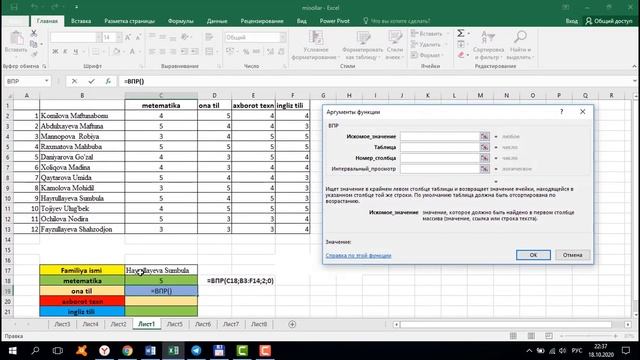Toggle align text left
This screenshot has height=360, width=640.
(152, 51)
